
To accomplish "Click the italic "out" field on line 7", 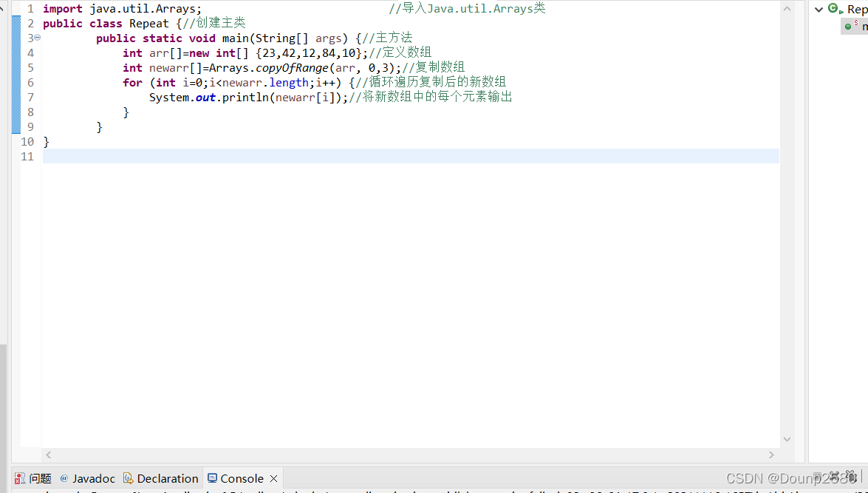I will point(205,98).
